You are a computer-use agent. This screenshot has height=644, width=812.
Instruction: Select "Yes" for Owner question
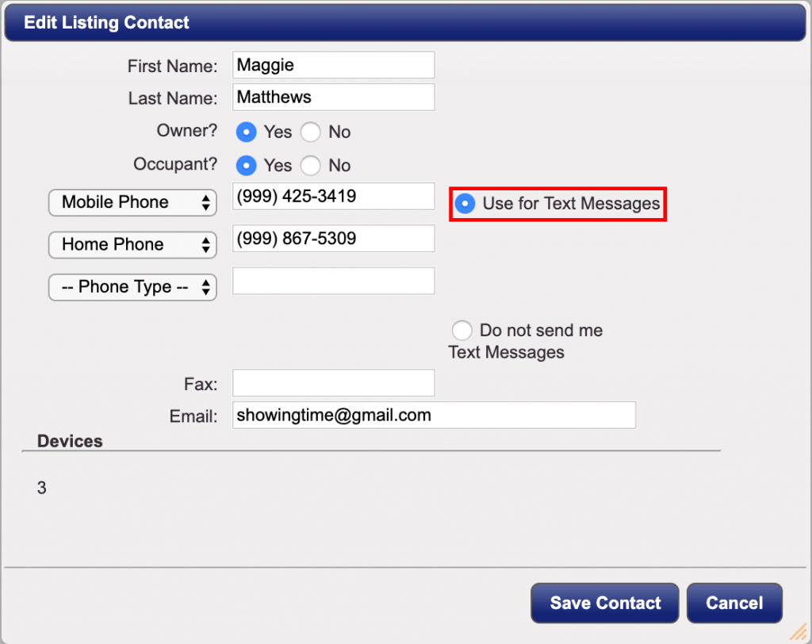tap(246, 132)
